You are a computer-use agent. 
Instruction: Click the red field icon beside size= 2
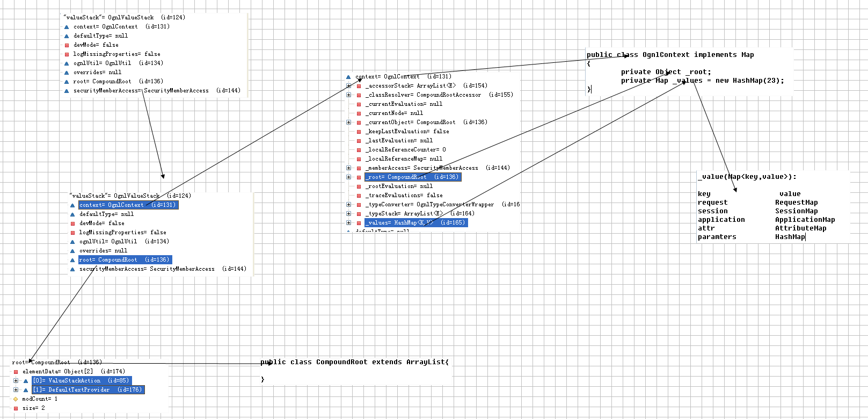16,408
